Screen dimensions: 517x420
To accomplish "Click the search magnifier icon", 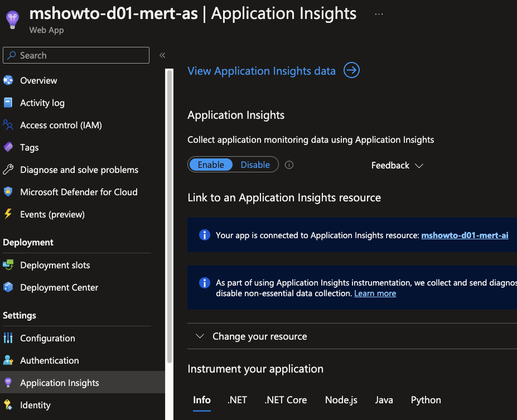I will click(x=12, y=55).
